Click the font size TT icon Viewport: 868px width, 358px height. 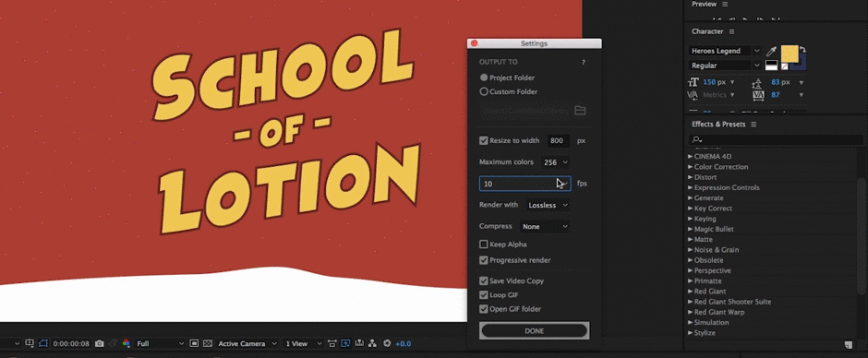[x=693, y=82]
